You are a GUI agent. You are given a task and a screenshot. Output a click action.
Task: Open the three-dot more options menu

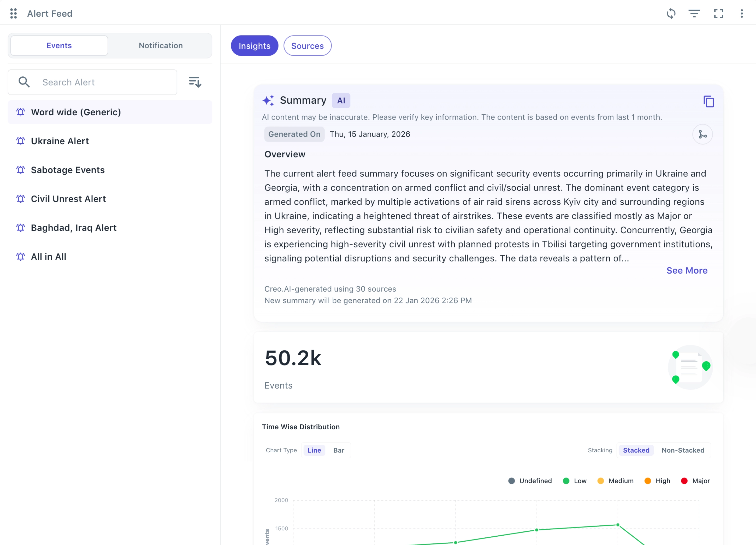[x=741, y=13]
